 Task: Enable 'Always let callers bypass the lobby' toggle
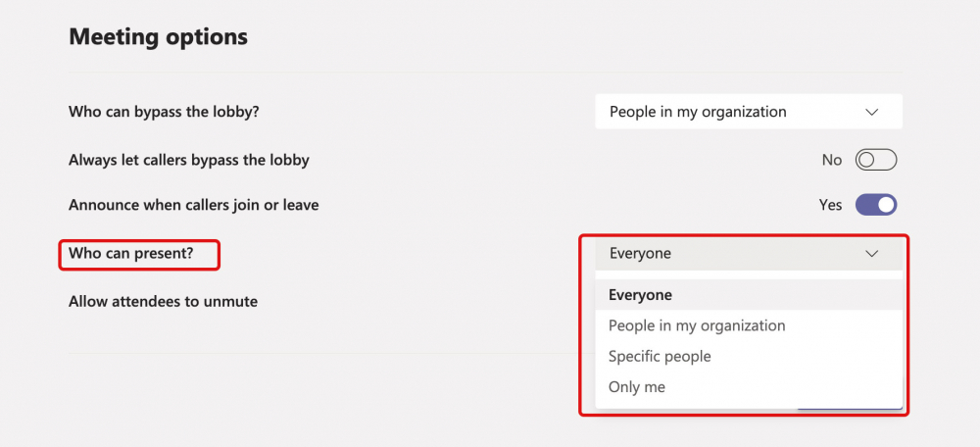tap(875, 160)
